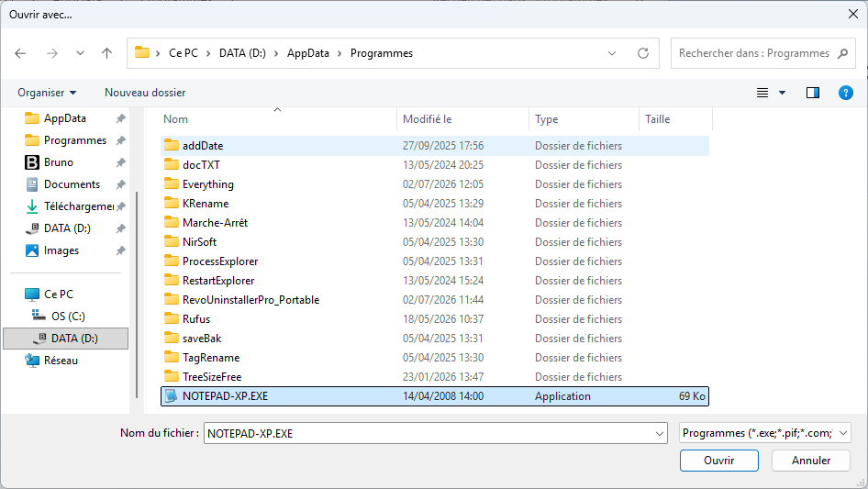
Task: Close the Ouvrir avec dialog
Action: pos(853,14)
